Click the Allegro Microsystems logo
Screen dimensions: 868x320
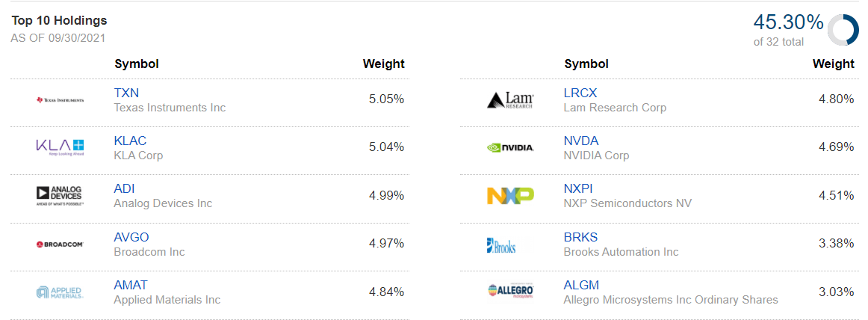tap(509, 292)
